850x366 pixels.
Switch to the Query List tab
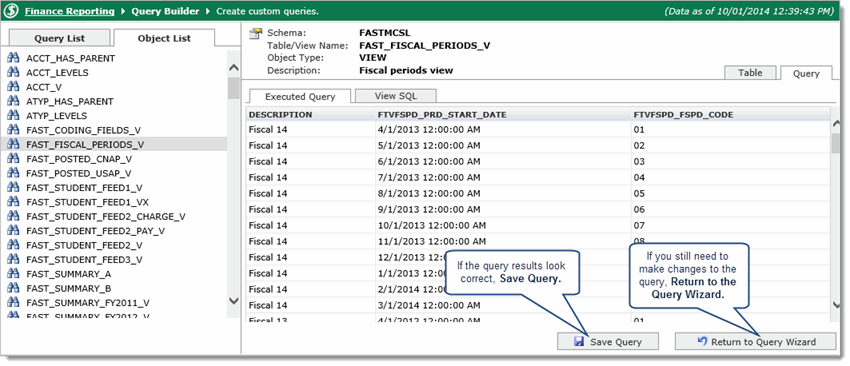60,38
